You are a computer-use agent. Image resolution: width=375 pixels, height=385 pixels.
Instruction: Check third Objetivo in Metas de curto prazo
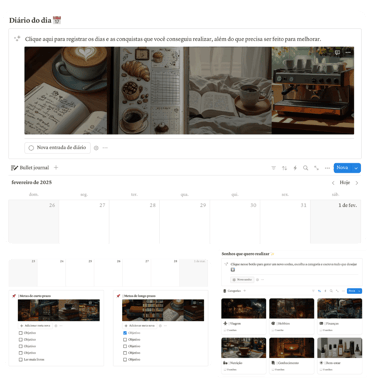(x=21, y=346)
